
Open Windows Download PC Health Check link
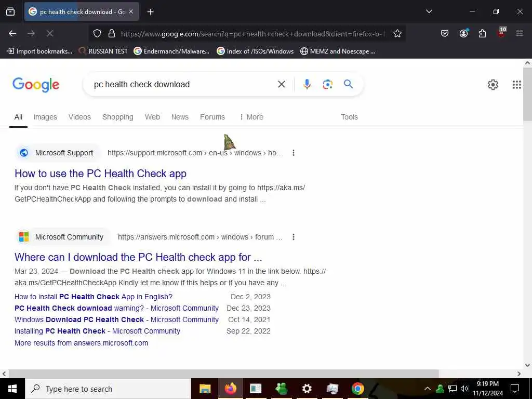pyautogui.click(x=116, y=320)
